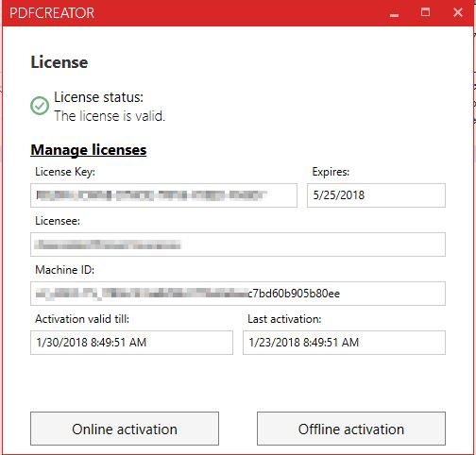This screenshot has height=455, width=476.
Task: Click the 'Expires:' label
Action: tap(331, 172)
